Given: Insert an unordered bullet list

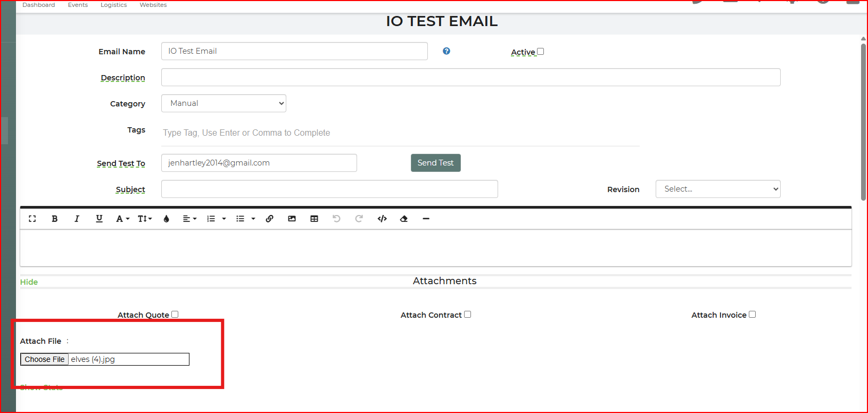Looking at the screenshot, I should coord(240,219).
